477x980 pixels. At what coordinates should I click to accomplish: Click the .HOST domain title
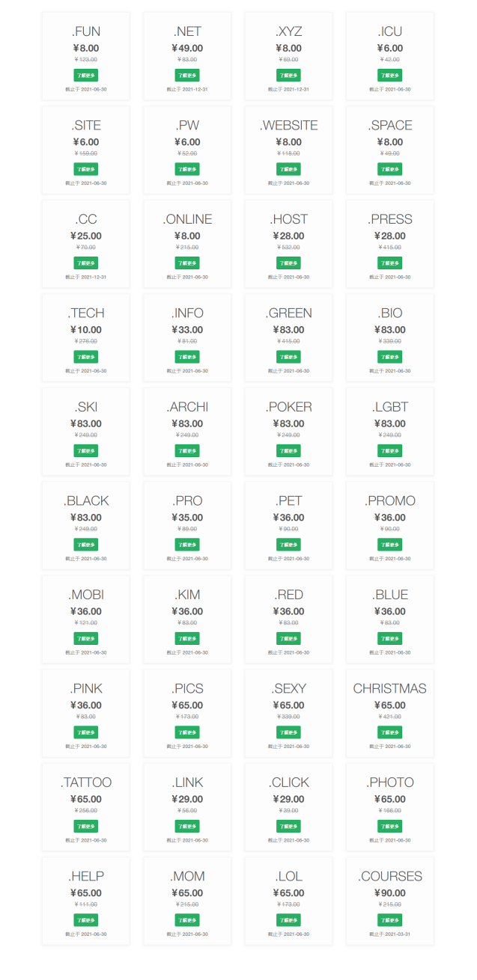(x=288, y=219)
